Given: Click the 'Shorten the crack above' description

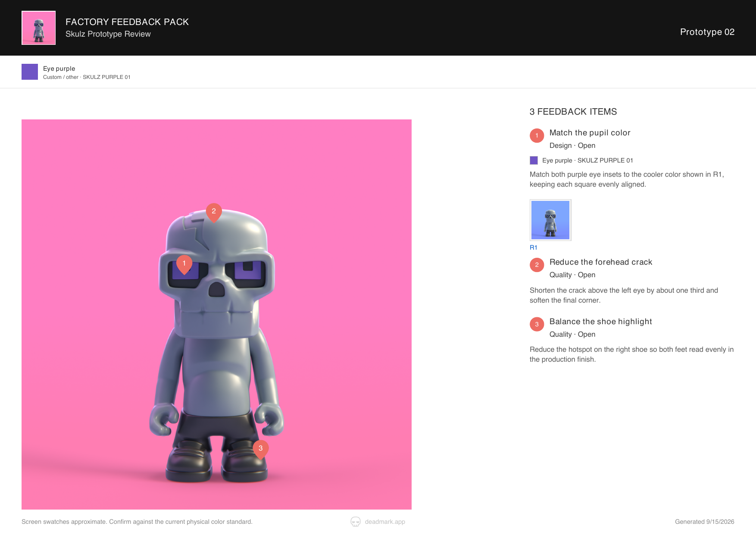Looking at the screenshot, I should coord(624,295).
